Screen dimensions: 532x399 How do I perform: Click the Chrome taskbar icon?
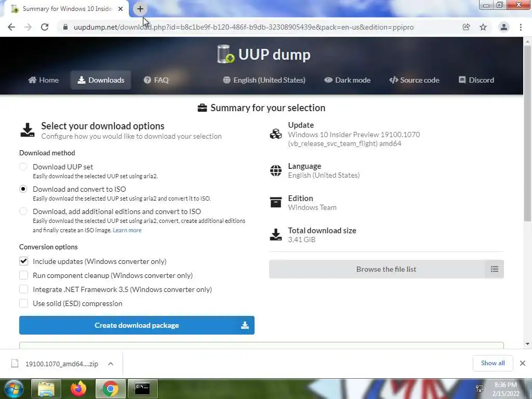[x=111, y=389]
